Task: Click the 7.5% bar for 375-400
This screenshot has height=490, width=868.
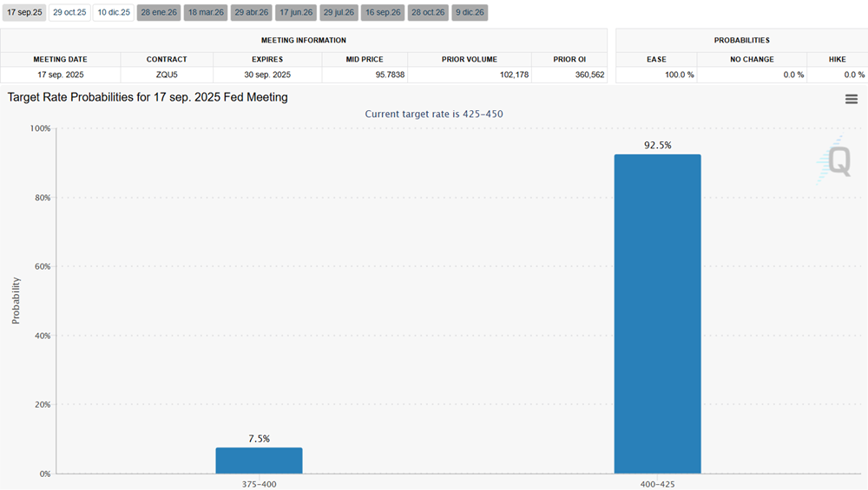Action: click(x=259, y=461)
